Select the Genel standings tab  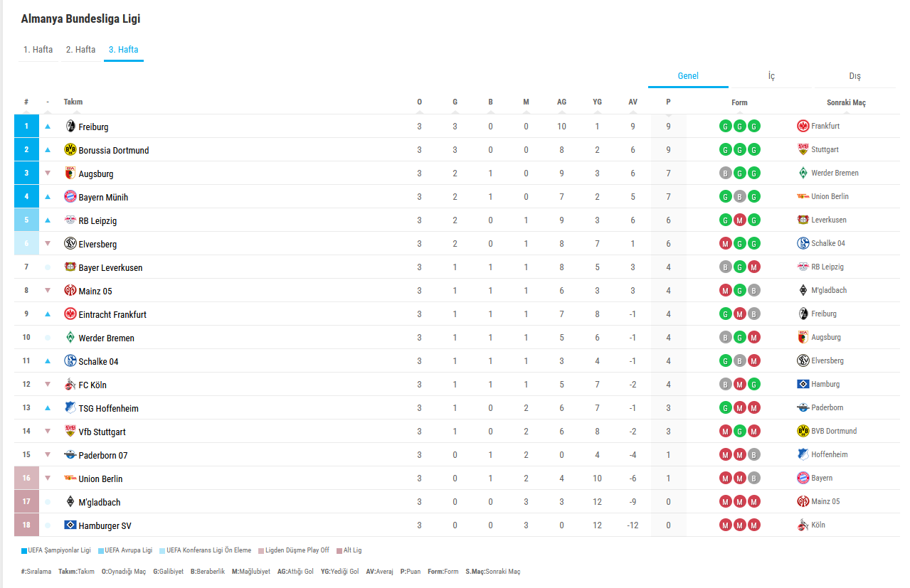[688, 76]
